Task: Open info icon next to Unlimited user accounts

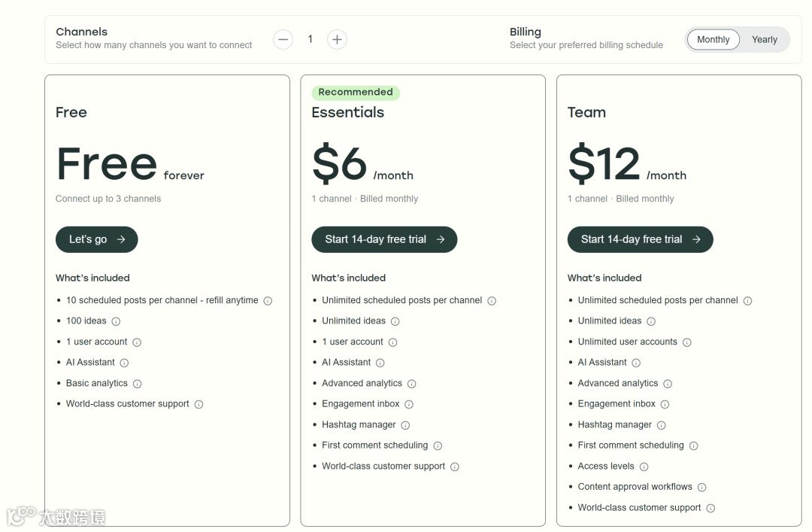Action: tap(686, 342)
